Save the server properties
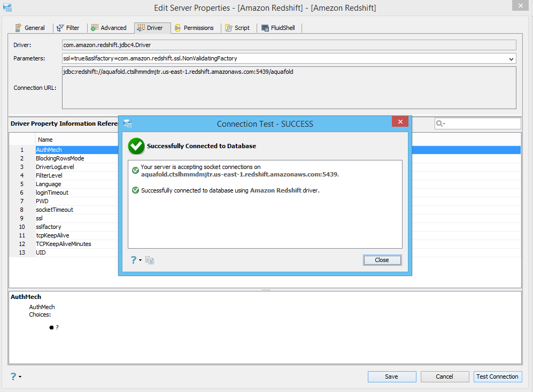The width and height of the screenshot is (533, 392). pos(391,376)
